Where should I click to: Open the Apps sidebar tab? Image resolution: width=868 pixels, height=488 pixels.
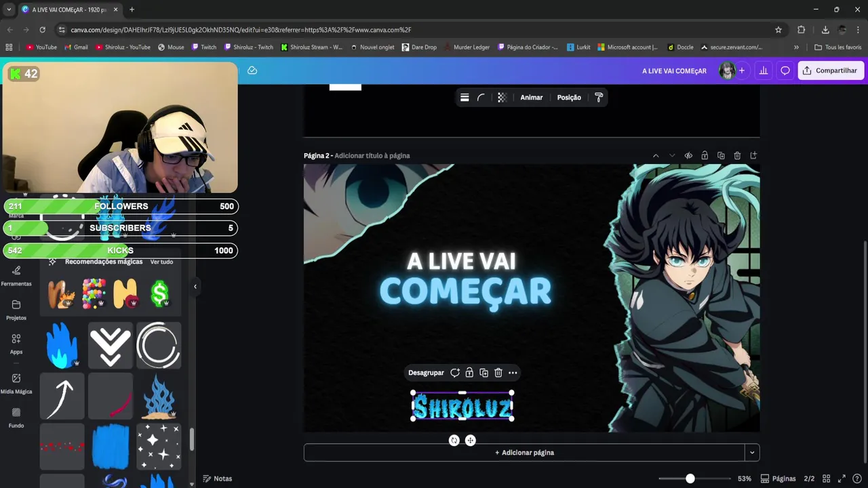[16, 344]
